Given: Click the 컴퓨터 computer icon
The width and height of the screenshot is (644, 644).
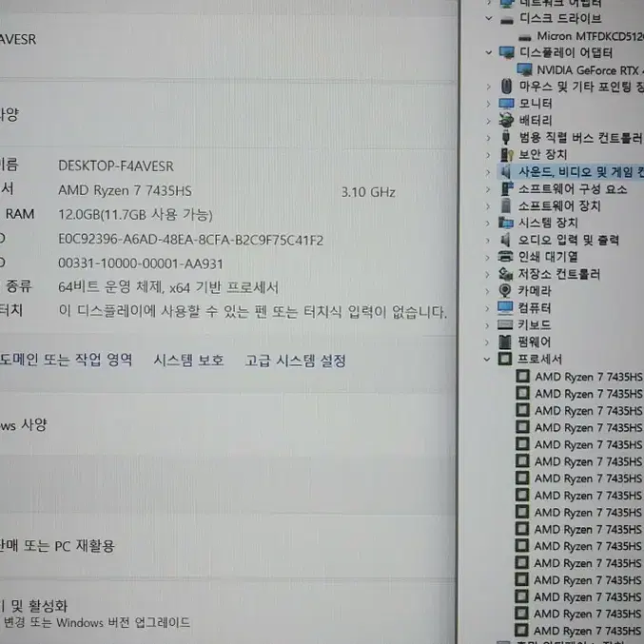Looking at the screenshot, I should click(505, 307).
